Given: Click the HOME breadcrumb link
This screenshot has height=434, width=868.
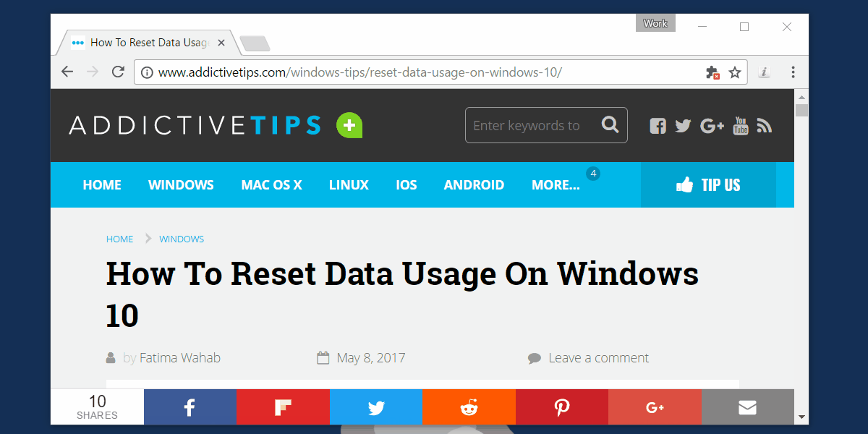Looking at the screenshot, I should pyautogui.click(x=119, y=239).
